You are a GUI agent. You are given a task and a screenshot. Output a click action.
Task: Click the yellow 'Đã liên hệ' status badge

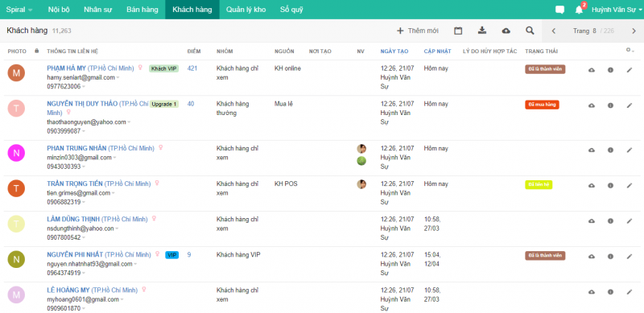[539, 184]
